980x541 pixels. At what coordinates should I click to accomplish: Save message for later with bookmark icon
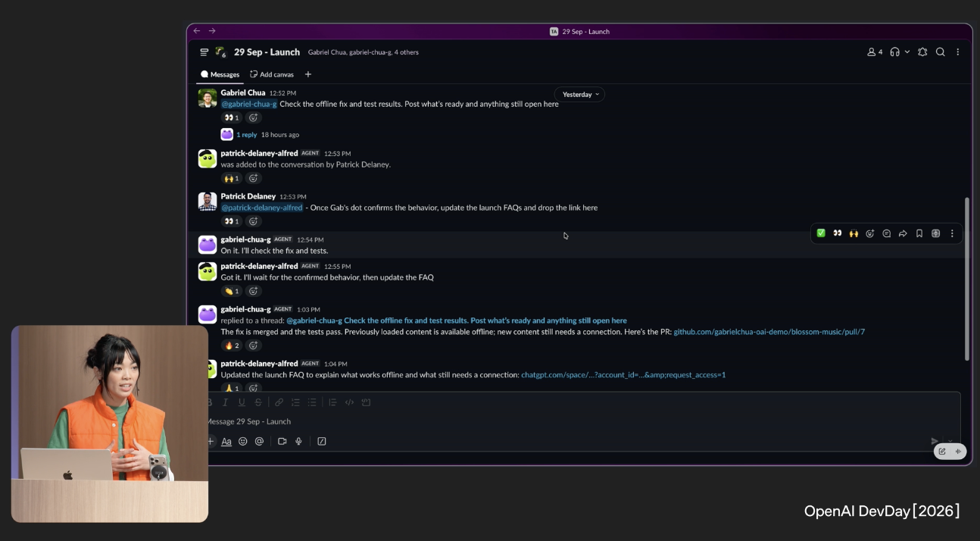click(x=919, y=233)
